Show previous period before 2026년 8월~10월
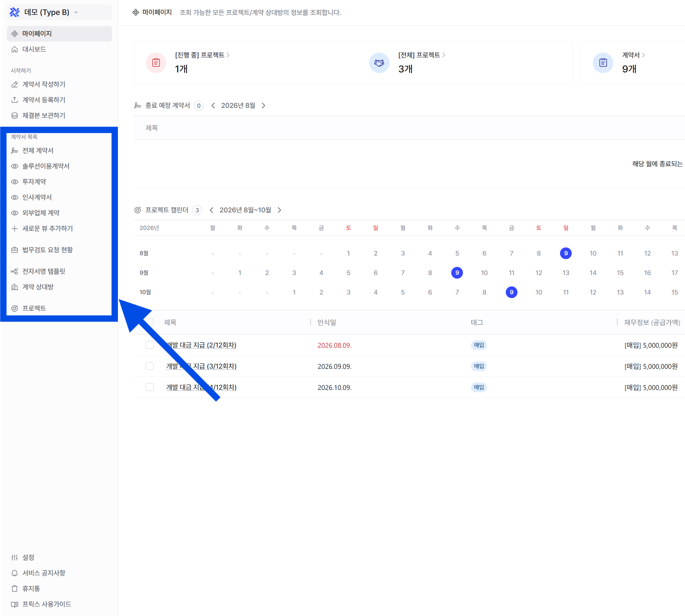 (x=212, y=210)
